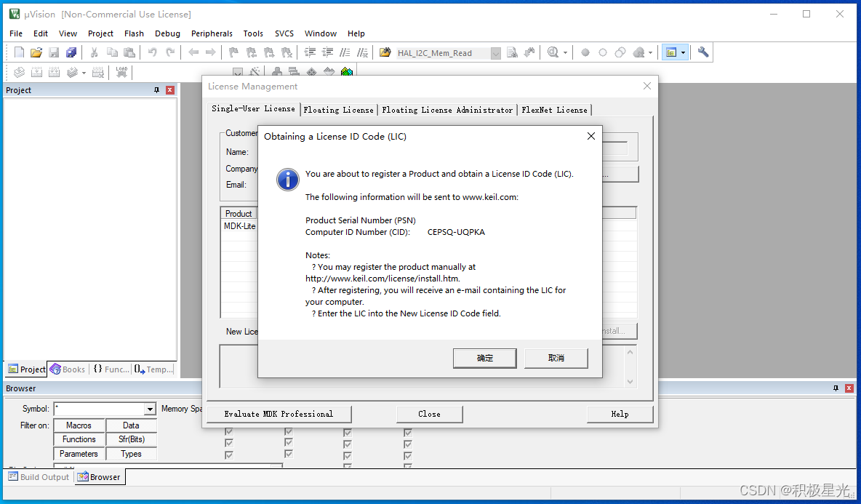Click the Build target icon
The width and height of the screenshot is (861, 504).
(x=37, y=72)
